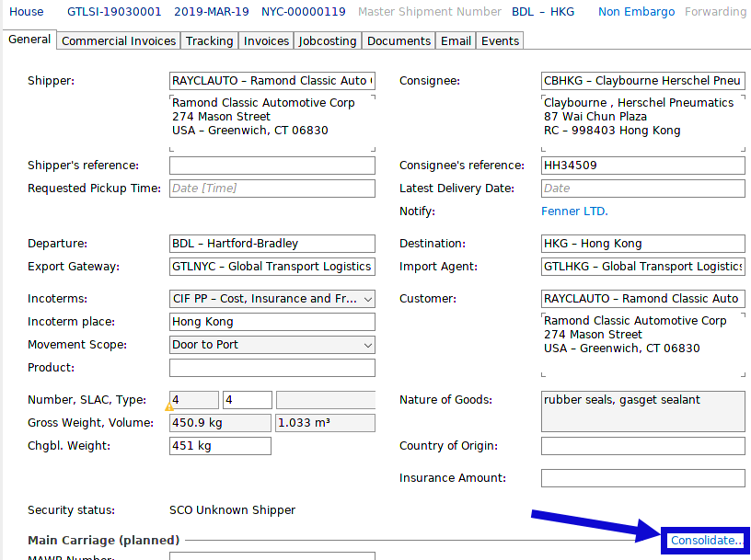This screenshot has width=751, height=560.
Task: Switch to the Jobcosting tab
Action: [x=328, y=40]
